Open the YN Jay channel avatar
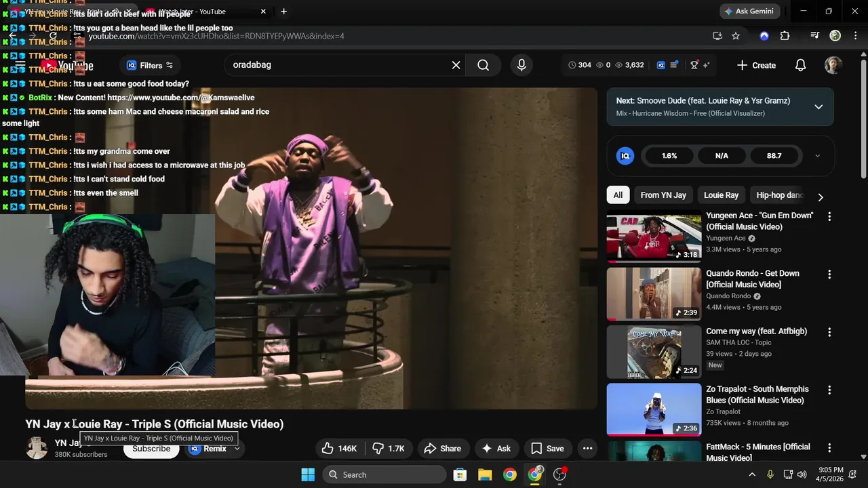The width and height of the screenshot is (868, 488). coord(37,448)
